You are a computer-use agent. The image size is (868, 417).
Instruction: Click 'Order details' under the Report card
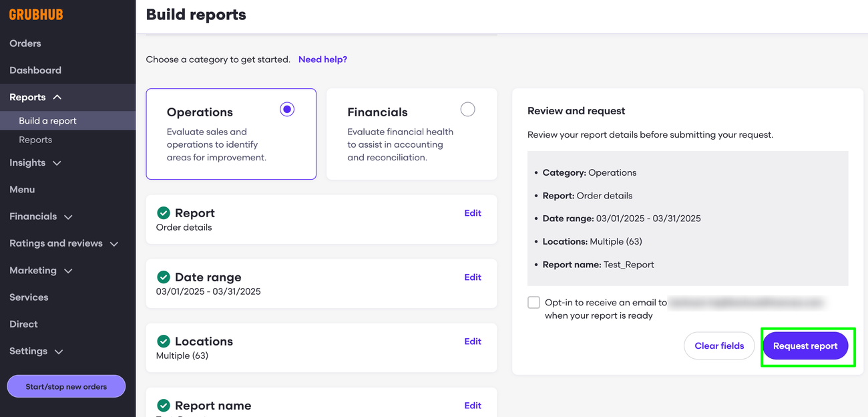[x=184, y=227]
